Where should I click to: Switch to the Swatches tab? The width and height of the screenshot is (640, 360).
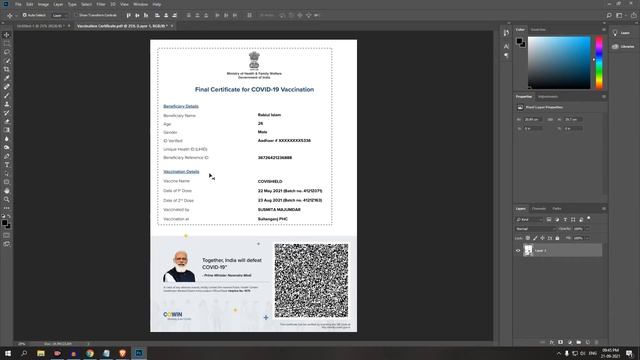(x=538, y=29)
